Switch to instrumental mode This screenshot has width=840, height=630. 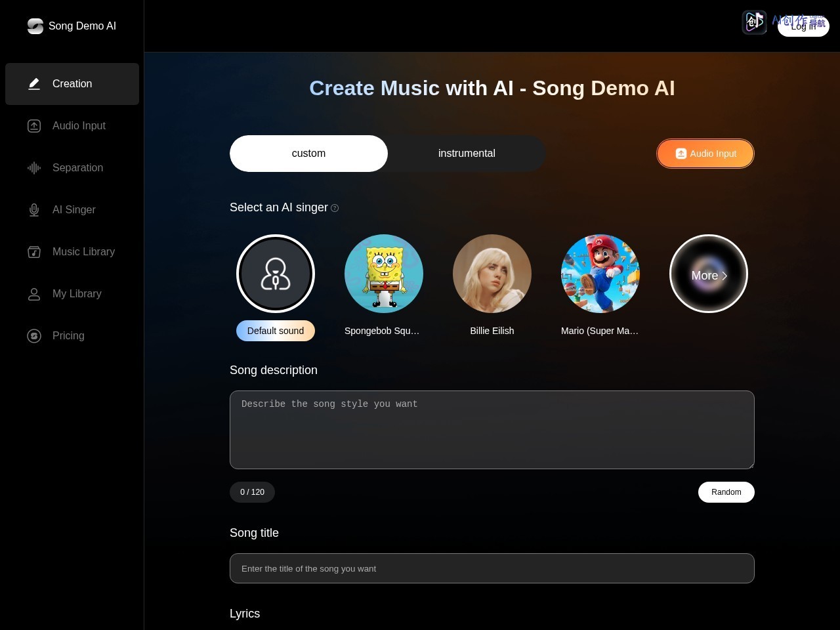tap(467, 154)
